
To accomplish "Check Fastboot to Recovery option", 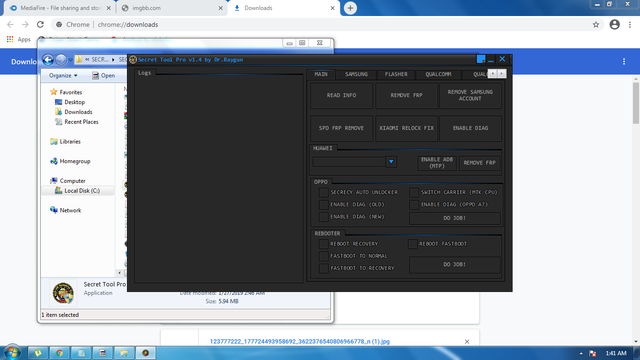I will pos(324,268).
